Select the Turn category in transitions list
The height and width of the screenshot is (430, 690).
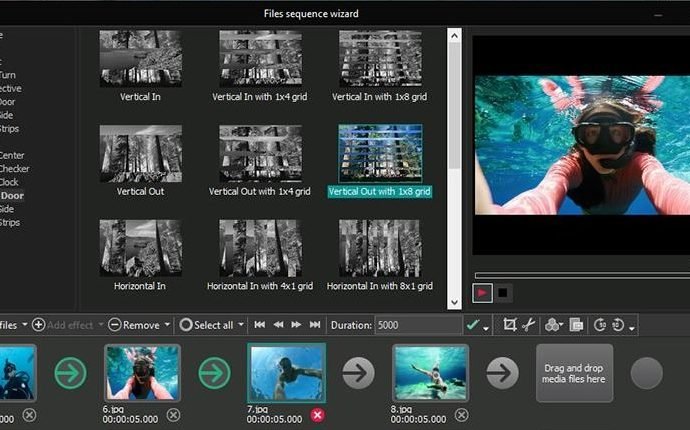coord(8,75)
